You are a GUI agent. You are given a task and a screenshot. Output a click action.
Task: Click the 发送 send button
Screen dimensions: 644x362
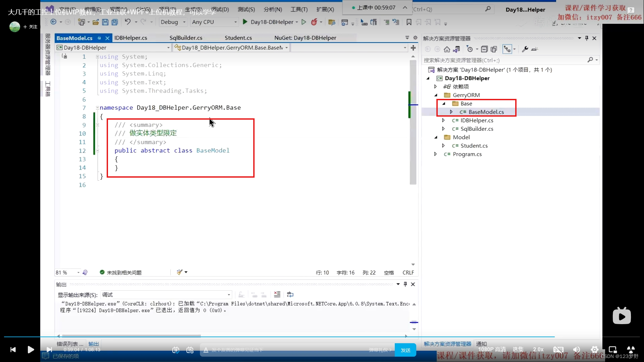(405, 350)
